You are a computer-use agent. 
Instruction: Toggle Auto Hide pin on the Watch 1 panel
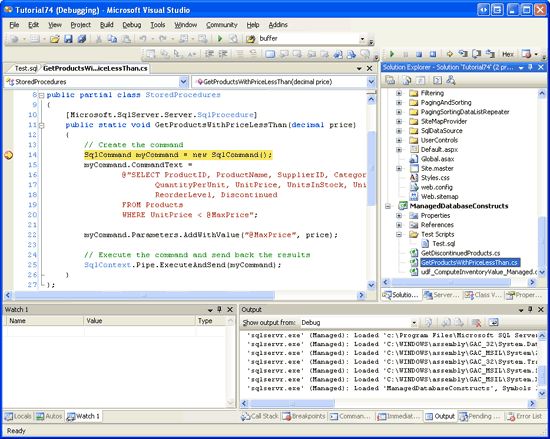click(x=220, y=309)
